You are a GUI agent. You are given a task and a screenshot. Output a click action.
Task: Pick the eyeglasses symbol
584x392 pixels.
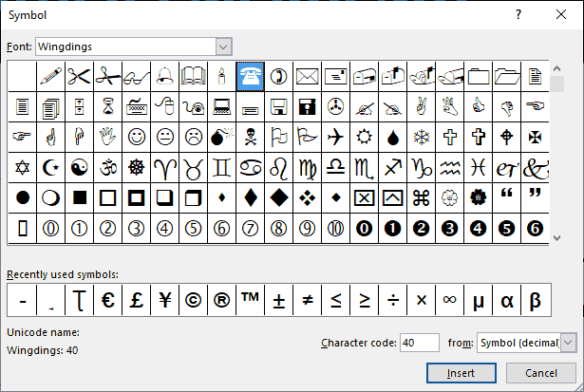pos(137,76)
